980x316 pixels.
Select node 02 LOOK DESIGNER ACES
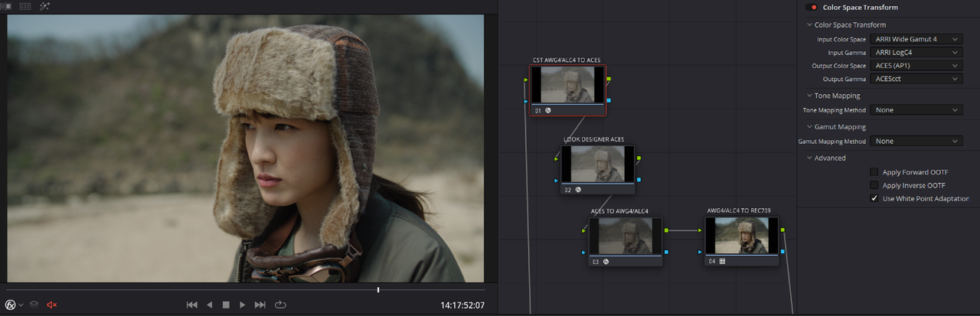[598, 169]
